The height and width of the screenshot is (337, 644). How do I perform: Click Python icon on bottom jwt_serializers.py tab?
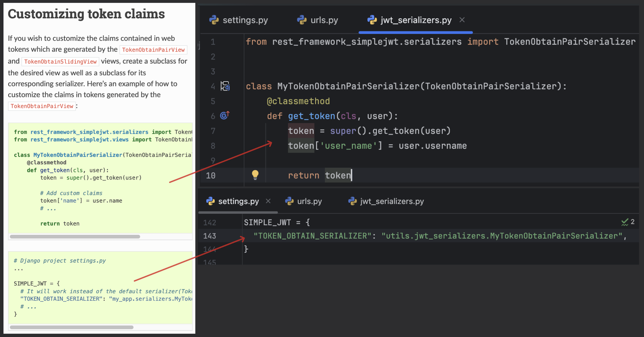[352, 201]
